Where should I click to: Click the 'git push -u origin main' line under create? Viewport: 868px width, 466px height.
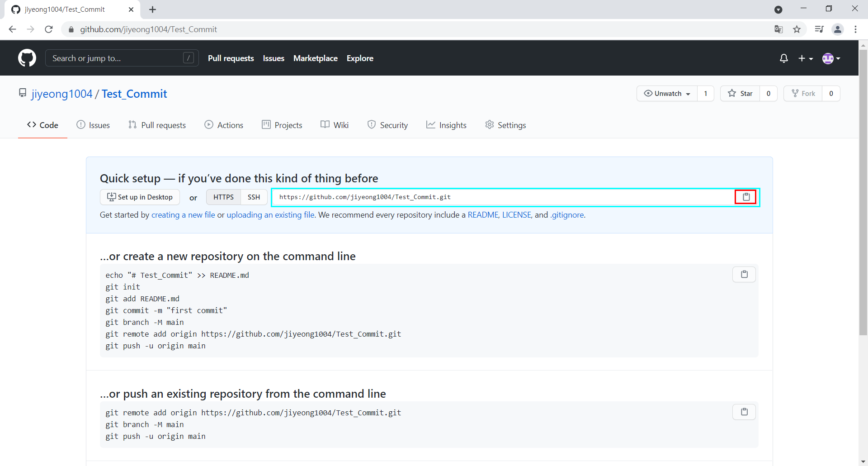(156, 346)
